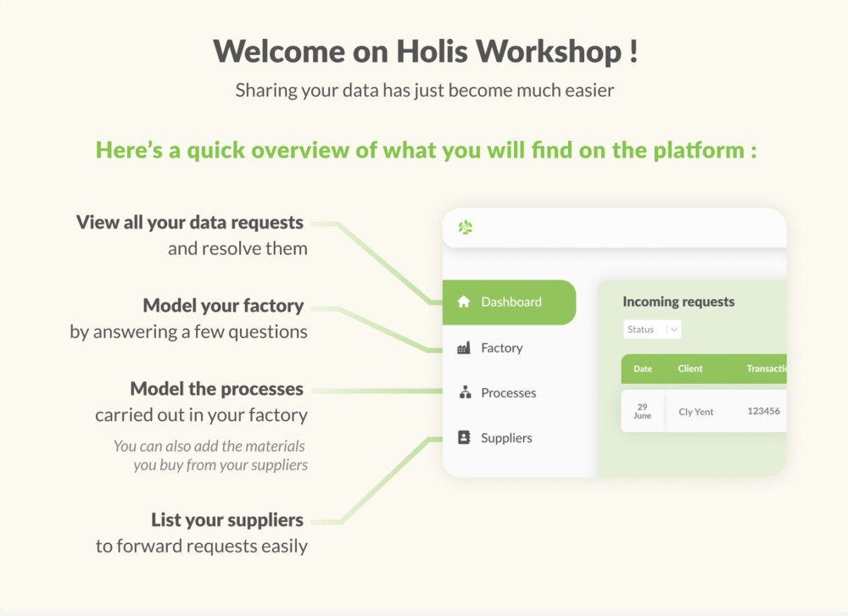Click the Processes hierarchy icon
The image size is (848, 616).
coord(464,392)
